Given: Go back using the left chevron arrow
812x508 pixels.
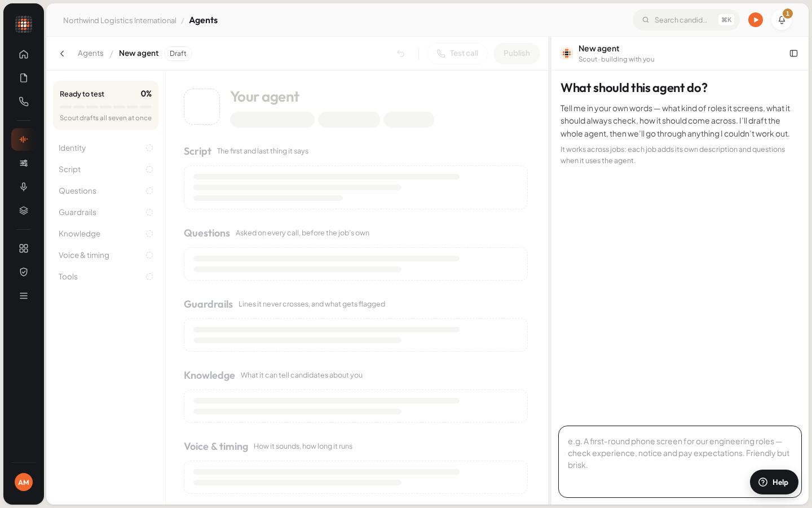Looking at the screenshot, I should [x=62, y=54].
